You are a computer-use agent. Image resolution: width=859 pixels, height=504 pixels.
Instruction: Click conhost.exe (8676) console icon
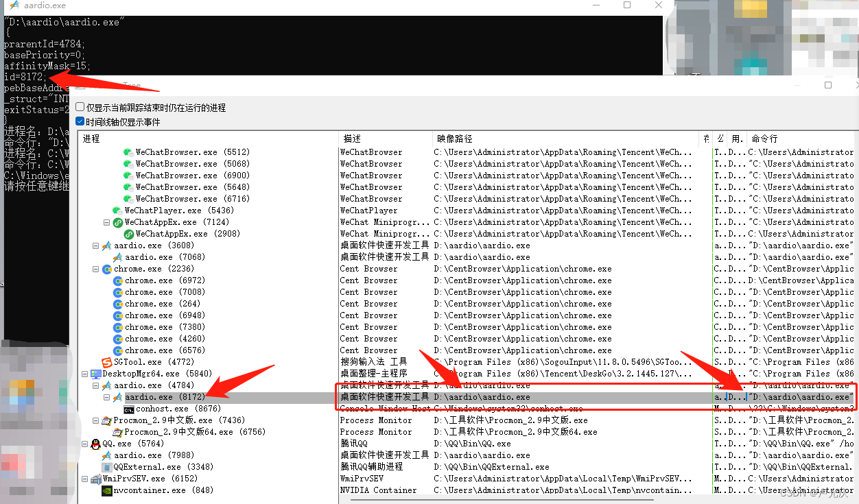(x=129, y=409)
